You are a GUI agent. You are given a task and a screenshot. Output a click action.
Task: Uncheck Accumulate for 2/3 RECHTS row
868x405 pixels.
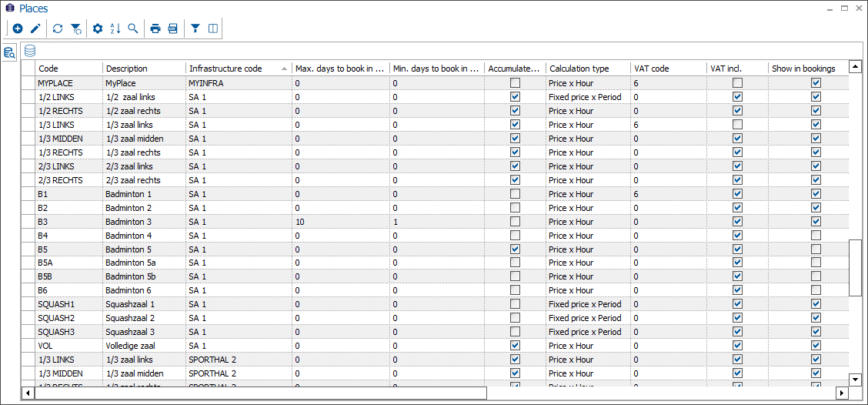[516, 180]
